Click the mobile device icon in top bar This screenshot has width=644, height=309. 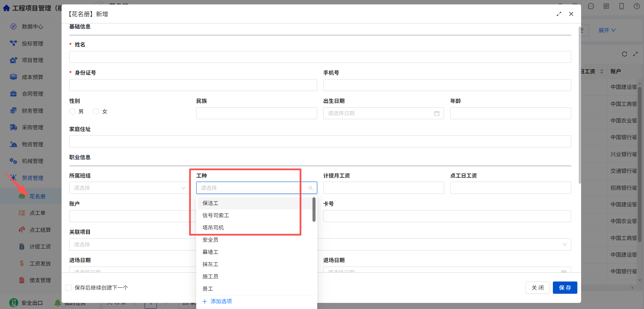622,6
